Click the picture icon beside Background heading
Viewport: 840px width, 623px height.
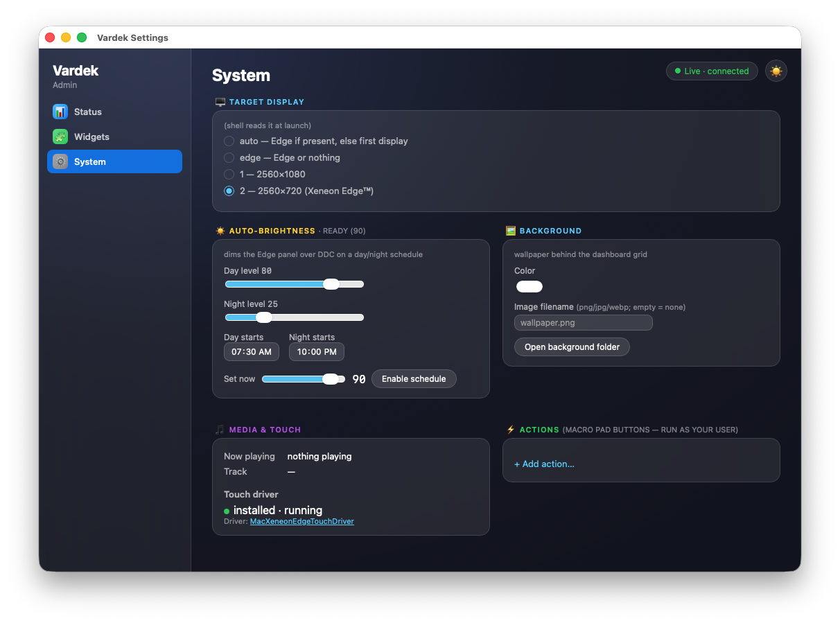click(x=511, y=231)
